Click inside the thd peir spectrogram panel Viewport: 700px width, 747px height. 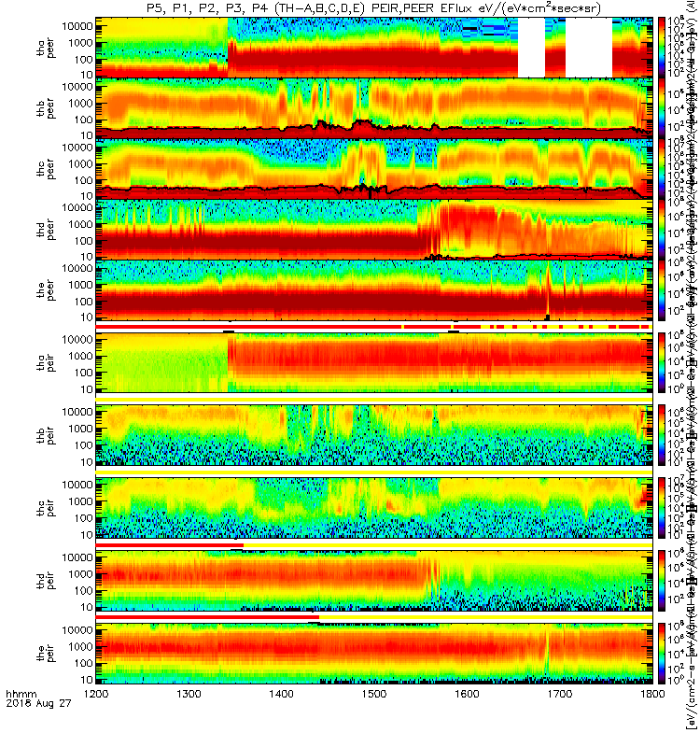374,580
